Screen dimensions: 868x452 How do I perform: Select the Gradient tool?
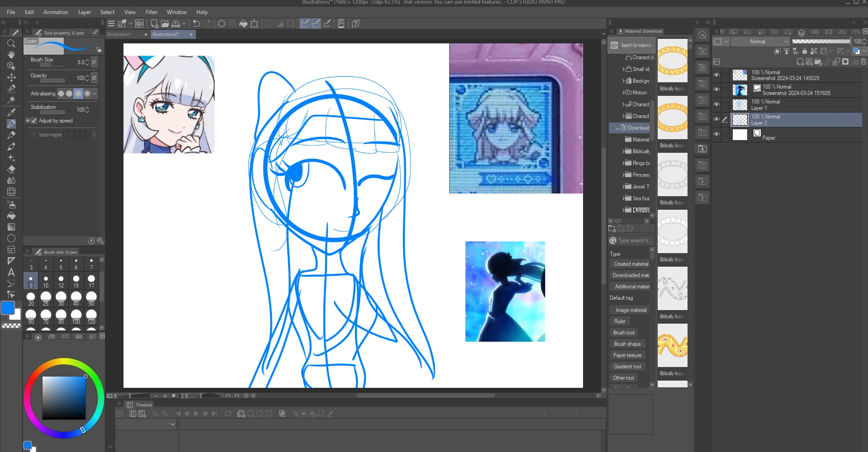11,227
